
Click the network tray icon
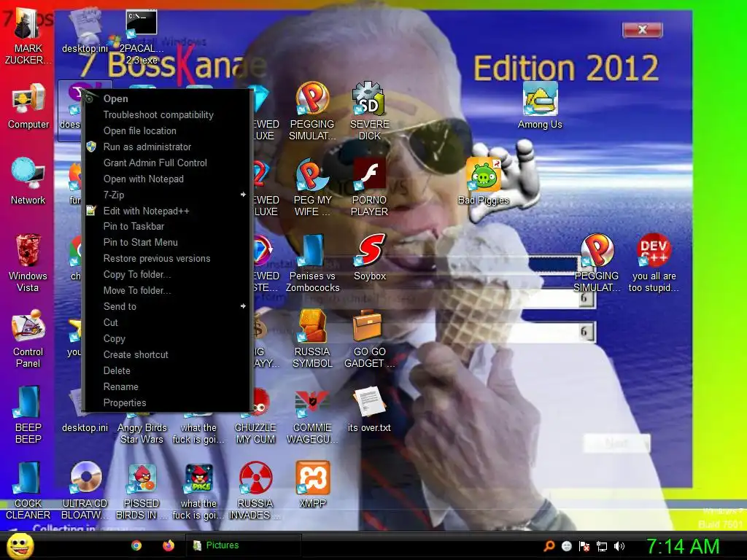coord(602,546)
